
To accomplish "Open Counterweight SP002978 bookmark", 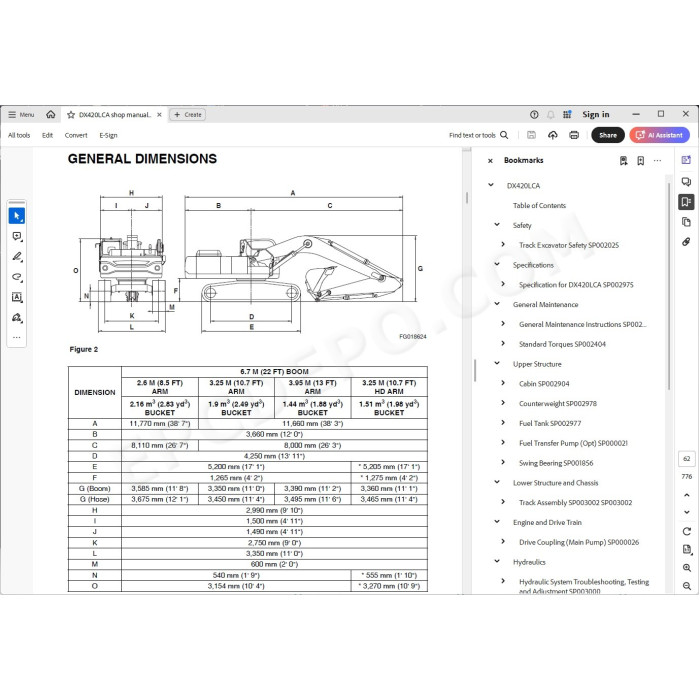I will pyautogui.click(x=558, y=404).
